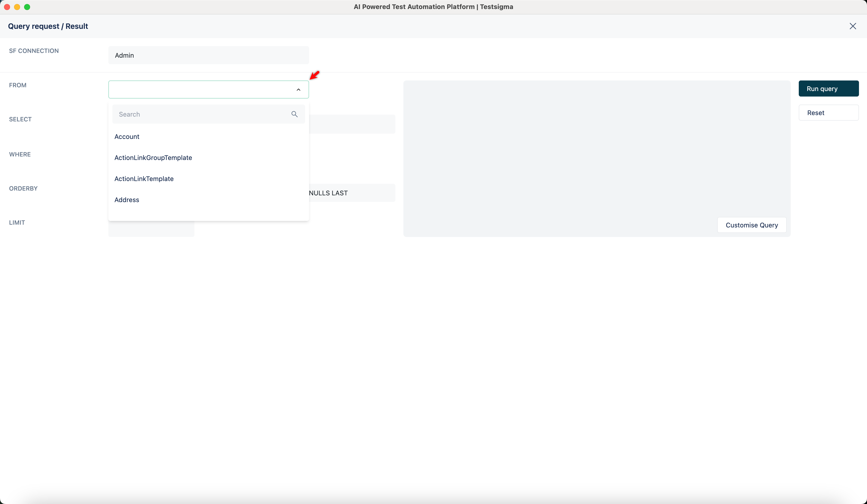Click into the Search input field
Image resolution: width=867 pixels, height=504 pixels.
point(199,114)
